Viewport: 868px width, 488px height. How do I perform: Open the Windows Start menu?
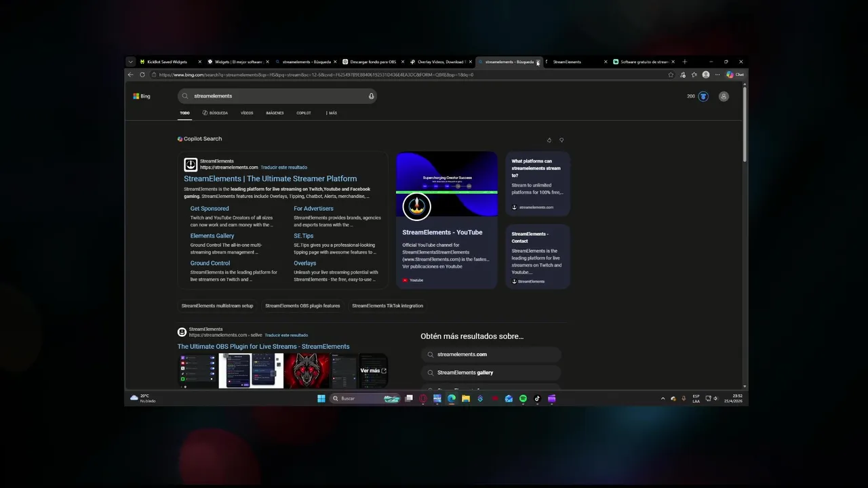click(321, 399)
